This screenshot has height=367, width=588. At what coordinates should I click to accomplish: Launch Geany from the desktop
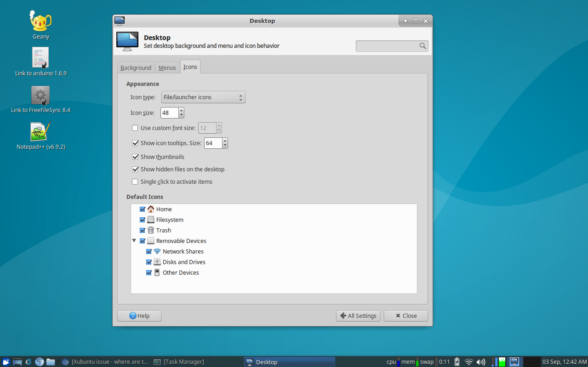tap(40, 23)
